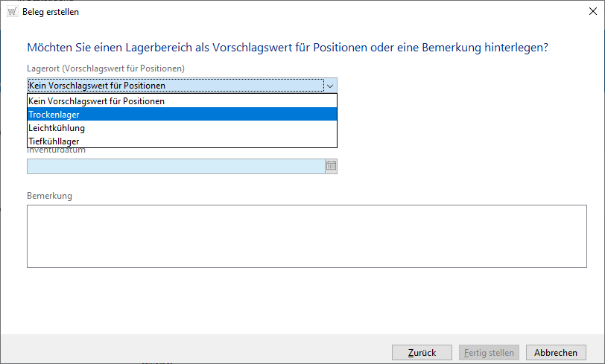Click the Lagerort (Vorschlagswert für Positionen) label
This screenshot has height=364, width=605.
[105, 68]
